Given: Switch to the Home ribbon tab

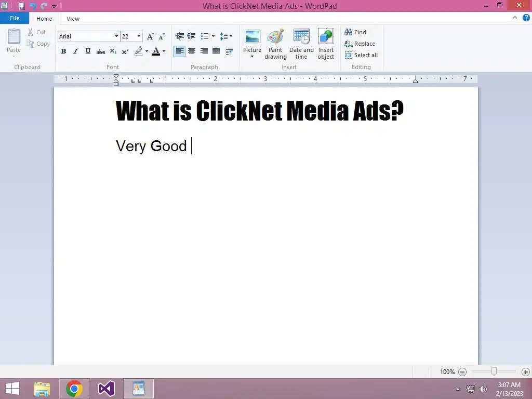Looking at the screenshot, I should point(44,19).
